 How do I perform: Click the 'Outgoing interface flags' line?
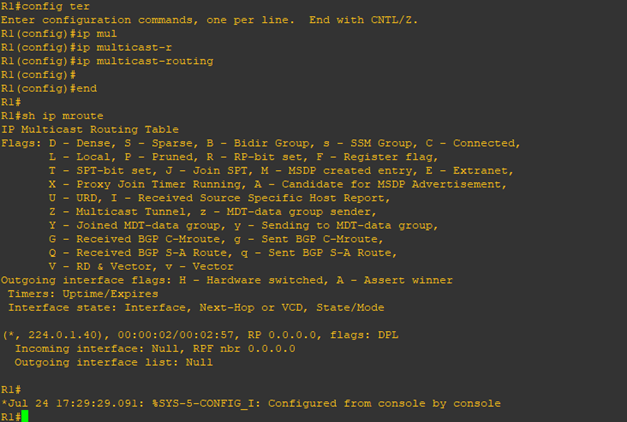[227, 280]
